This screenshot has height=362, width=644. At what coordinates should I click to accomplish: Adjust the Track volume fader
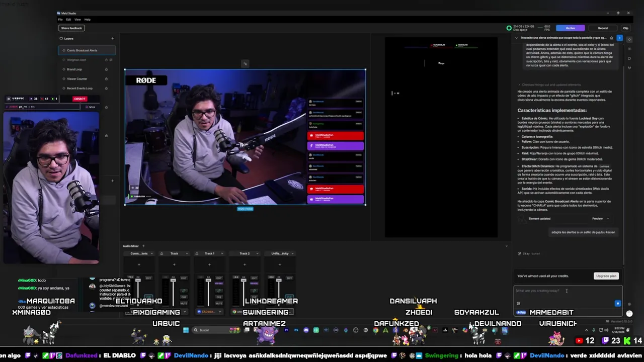173,280
